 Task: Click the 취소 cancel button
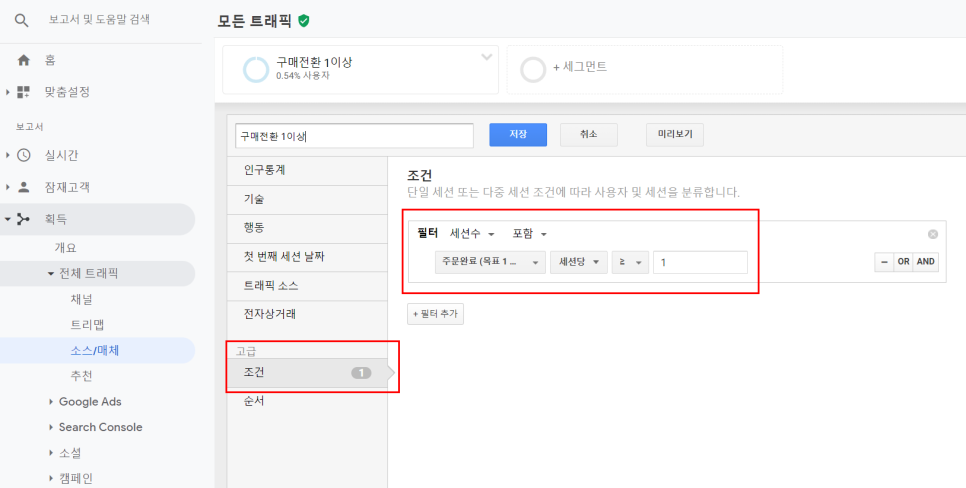pyautogui.click(x=588, y=134)
